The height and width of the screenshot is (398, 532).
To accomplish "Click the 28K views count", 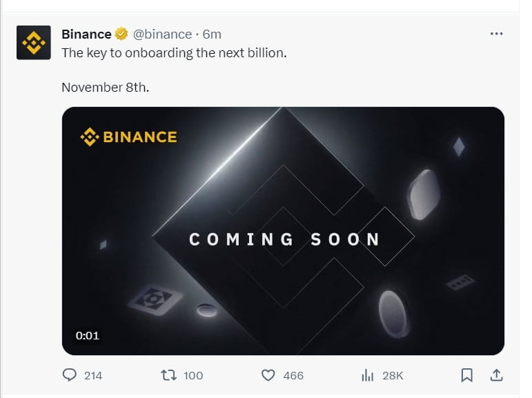I will coord(393,376).
